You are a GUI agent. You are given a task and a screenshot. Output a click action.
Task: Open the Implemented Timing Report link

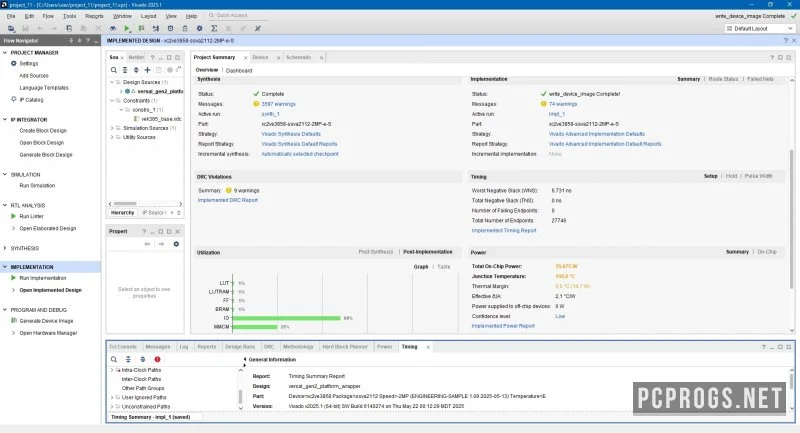pos(504,231)
